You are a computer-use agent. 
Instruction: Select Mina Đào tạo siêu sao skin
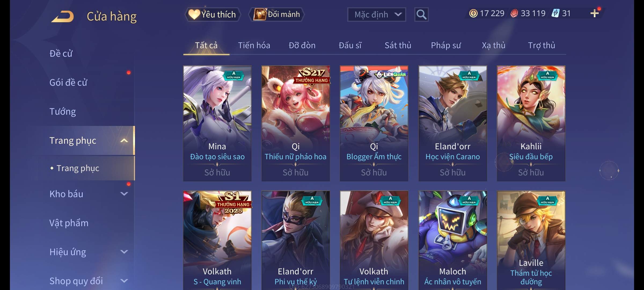(x=217, y=124)
